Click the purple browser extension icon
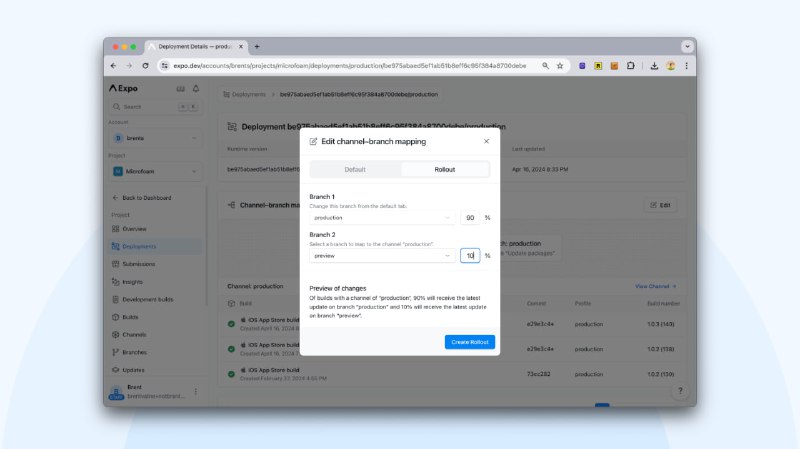Screen dimensions: 800x449 tap(582, 66)
